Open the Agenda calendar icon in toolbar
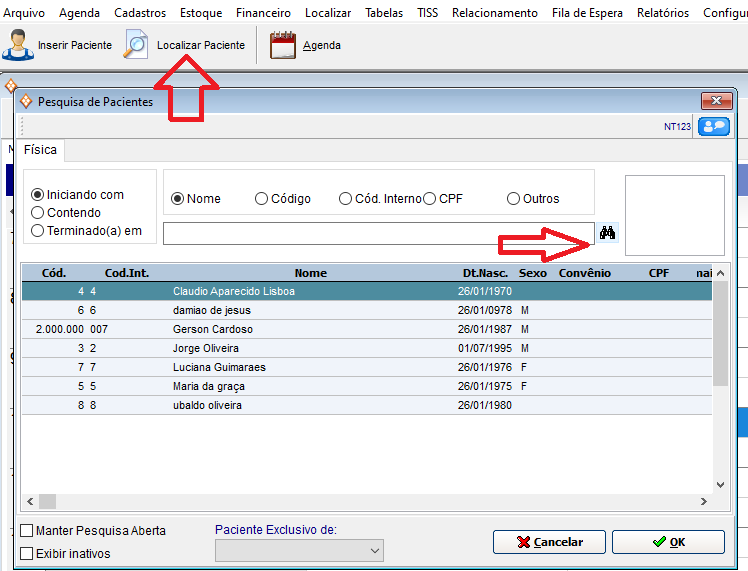The image size is (748, 571). (283, 45)
